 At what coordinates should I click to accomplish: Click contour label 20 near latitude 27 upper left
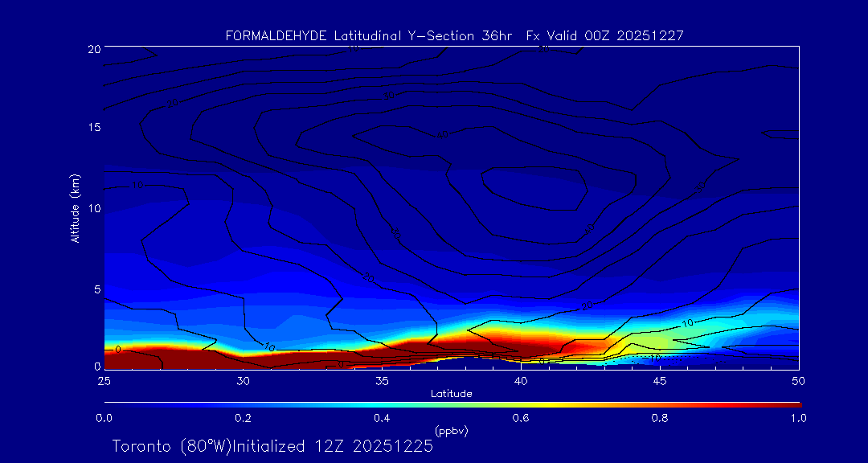click(174, 103)
